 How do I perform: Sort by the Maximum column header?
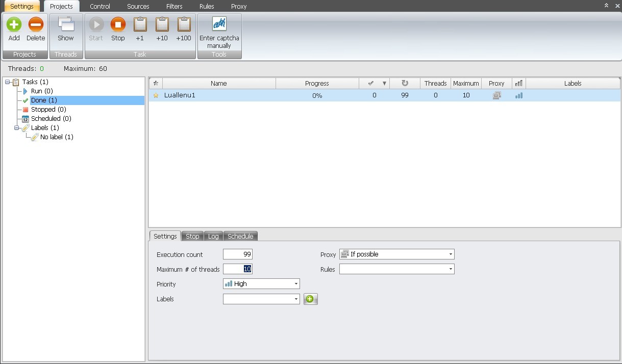(466, 83)
